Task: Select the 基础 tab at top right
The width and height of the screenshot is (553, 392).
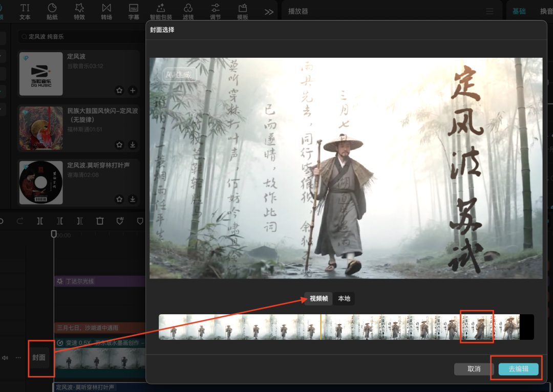Action: [519, 10]
